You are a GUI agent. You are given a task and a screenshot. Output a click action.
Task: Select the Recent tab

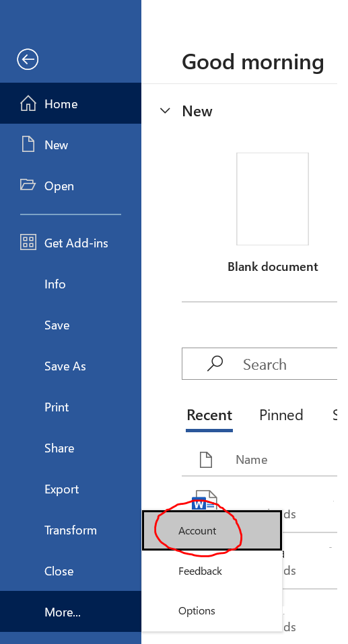pyautogui.click(x=209, y=415)
